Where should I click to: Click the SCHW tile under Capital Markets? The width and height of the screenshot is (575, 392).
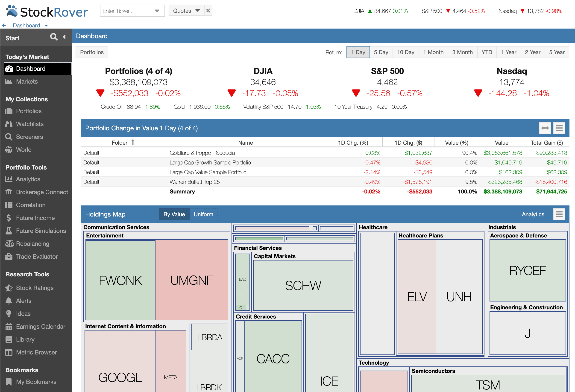303,285
